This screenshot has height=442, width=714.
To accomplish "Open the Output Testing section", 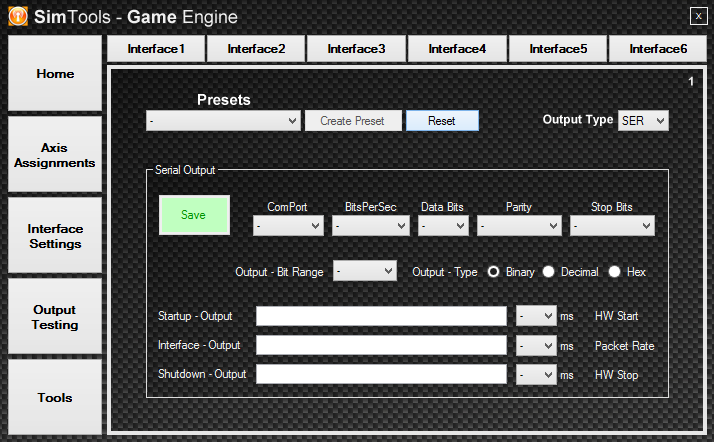I will (55, 317).
